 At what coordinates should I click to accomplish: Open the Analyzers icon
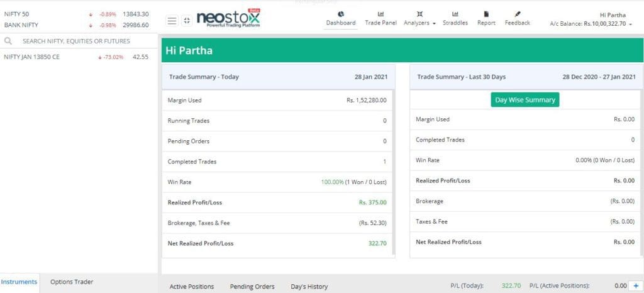(x=419, y=14)
